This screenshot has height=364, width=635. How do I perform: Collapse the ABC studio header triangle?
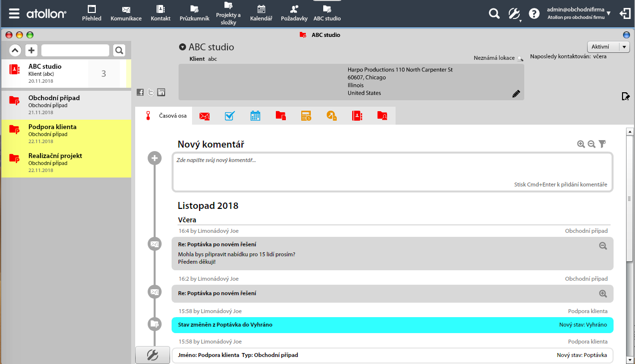(x=183, y=47)
